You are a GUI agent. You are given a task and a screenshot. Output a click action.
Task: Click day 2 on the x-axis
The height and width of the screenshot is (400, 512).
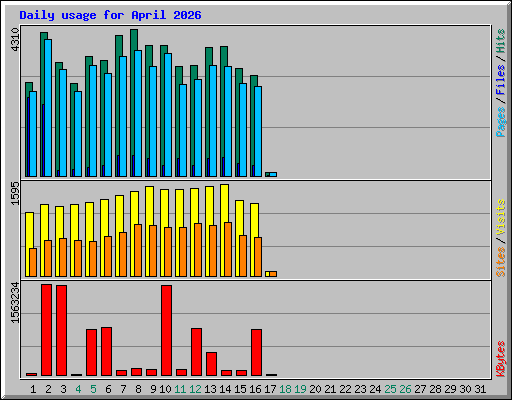pos(48,389)
